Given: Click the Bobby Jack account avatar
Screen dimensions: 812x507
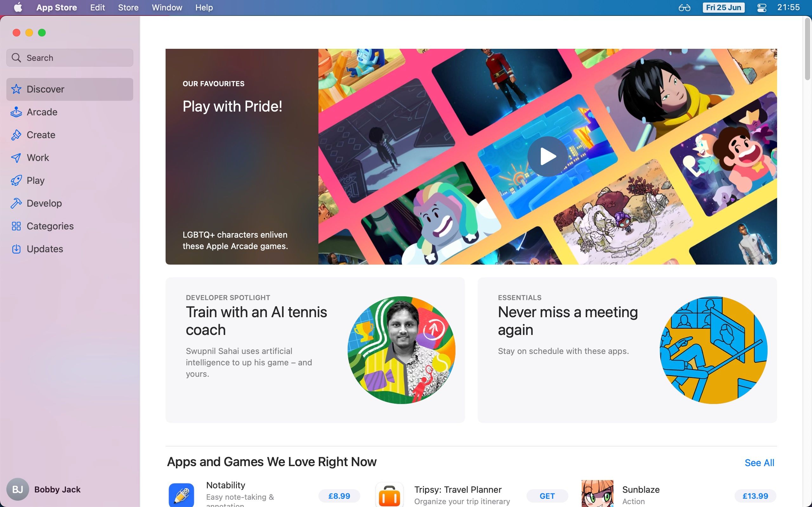Looking at the screenshot, I should tap(17, 490).
